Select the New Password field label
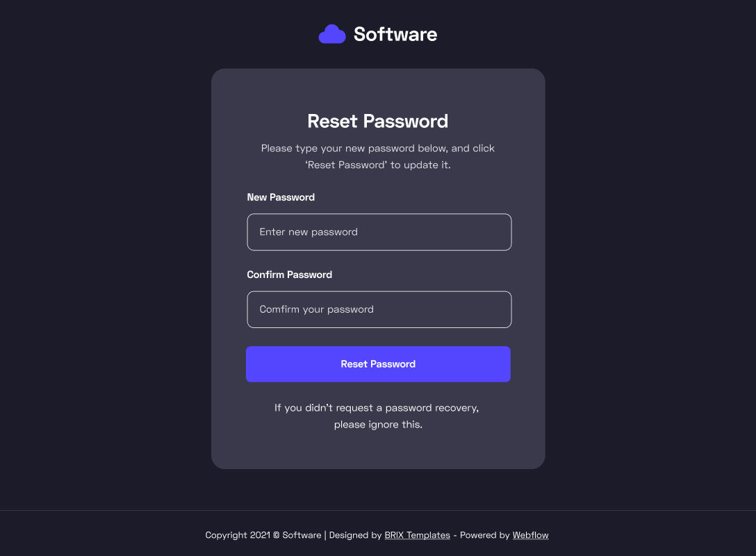This screenshot has height=556, width=756. point(281,197)
